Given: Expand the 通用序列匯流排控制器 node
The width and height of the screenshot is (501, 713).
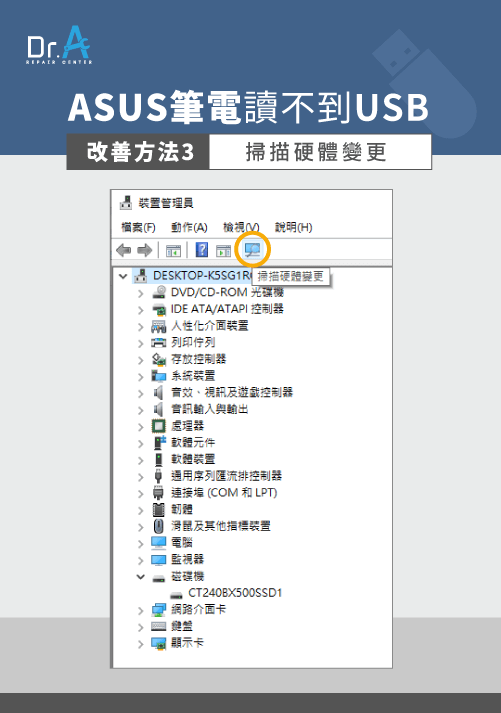Looking at the screenshot, I should (140, 477).
